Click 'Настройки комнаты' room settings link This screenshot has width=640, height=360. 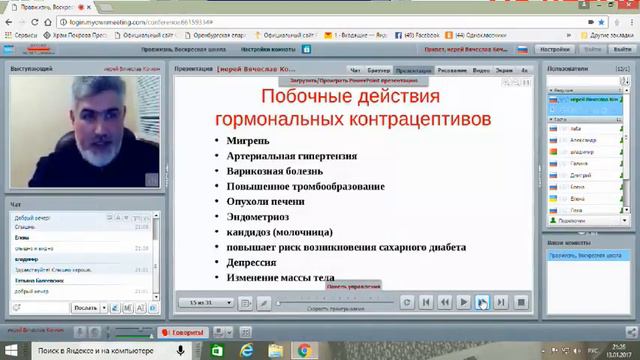268,49
